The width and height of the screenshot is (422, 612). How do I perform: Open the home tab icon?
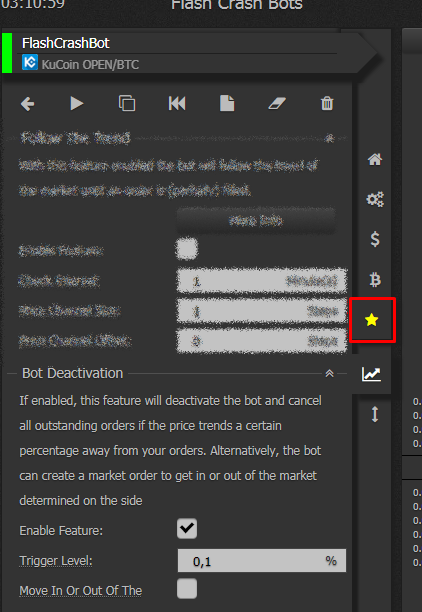375,159
